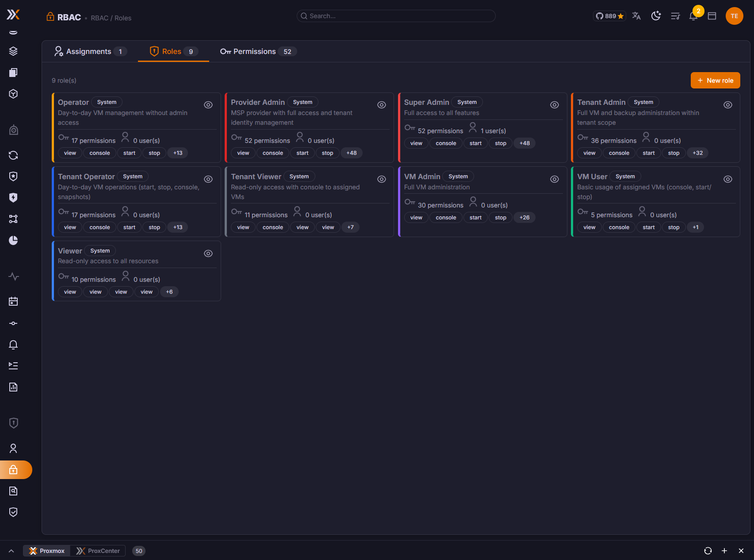Image resolution: width=754 pixels, height=560 pixels.
Task: Open the task queue list icon in header
Action: point(675,16)
